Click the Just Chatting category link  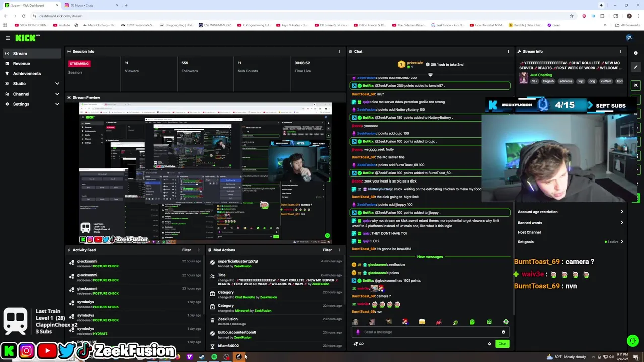point(541,75)
